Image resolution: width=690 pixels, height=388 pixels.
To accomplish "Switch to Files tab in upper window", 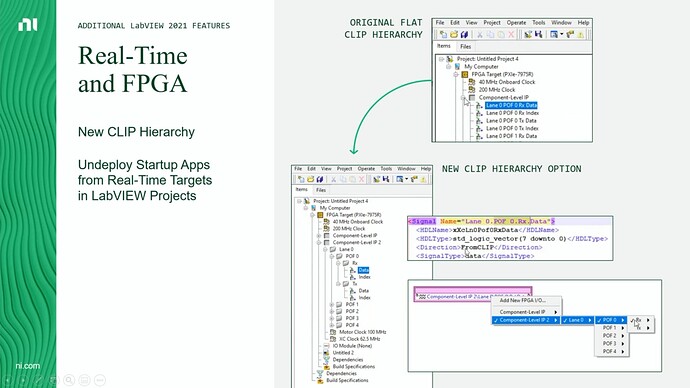I will point(466,46).
